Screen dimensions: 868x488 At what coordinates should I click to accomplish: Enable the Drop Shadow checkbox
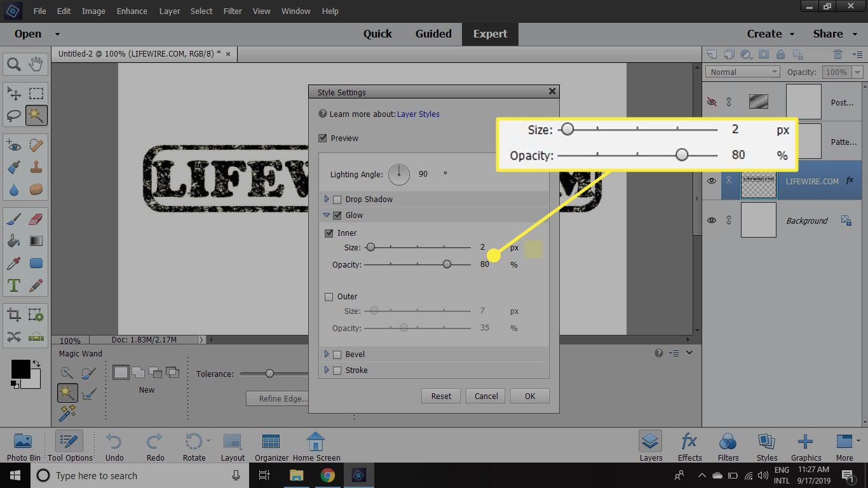tap(337, 200)
